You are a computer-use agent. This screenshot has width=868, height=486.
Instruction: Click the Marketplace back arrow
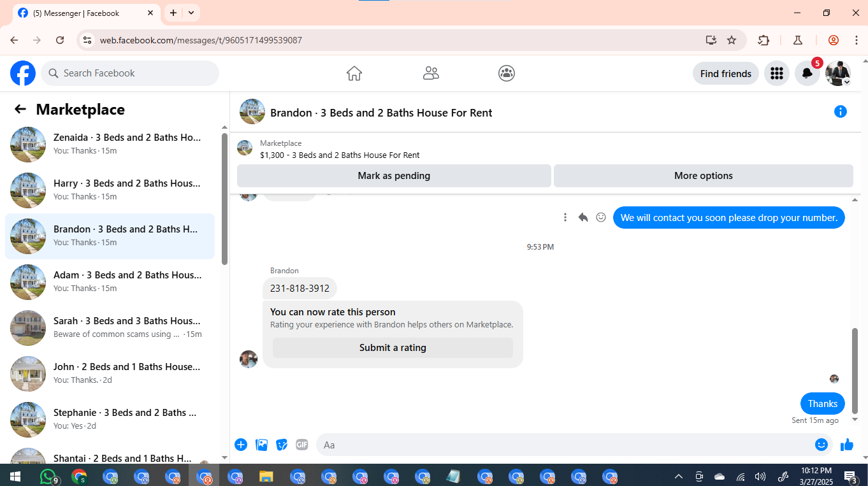tap(20, 109)
